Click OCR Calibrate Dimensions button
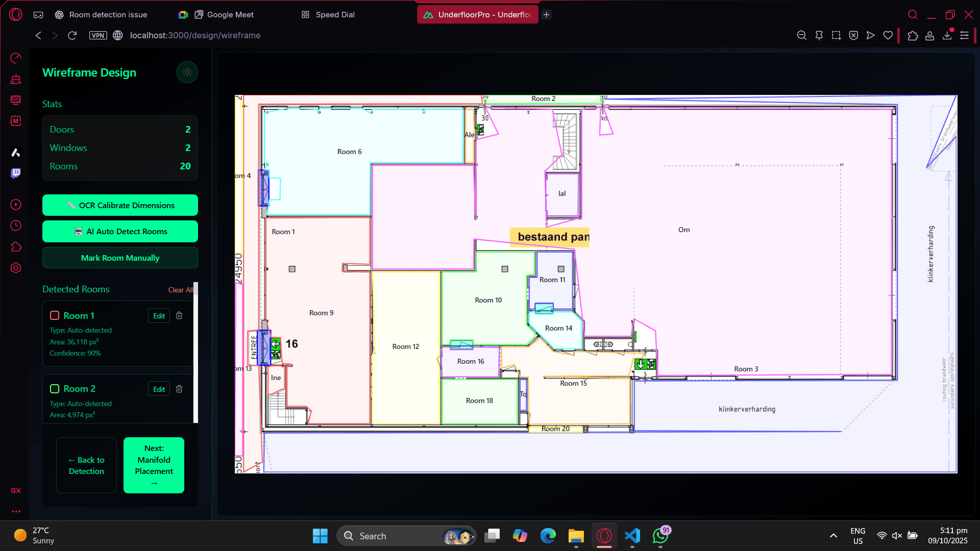Image resolution: width=980 pixels, height=551 pixels. point(120,205)
